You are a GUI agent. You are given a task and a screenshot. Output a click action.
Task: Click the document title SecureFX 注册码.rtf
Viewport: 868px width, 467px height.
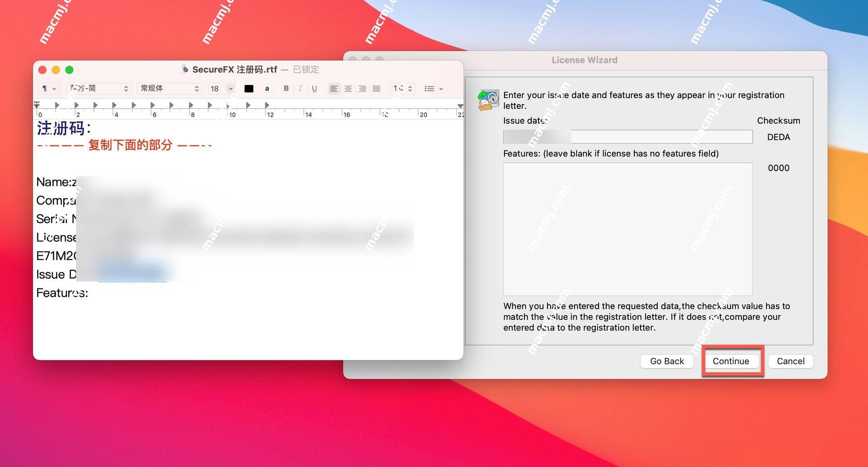[235, 70]
